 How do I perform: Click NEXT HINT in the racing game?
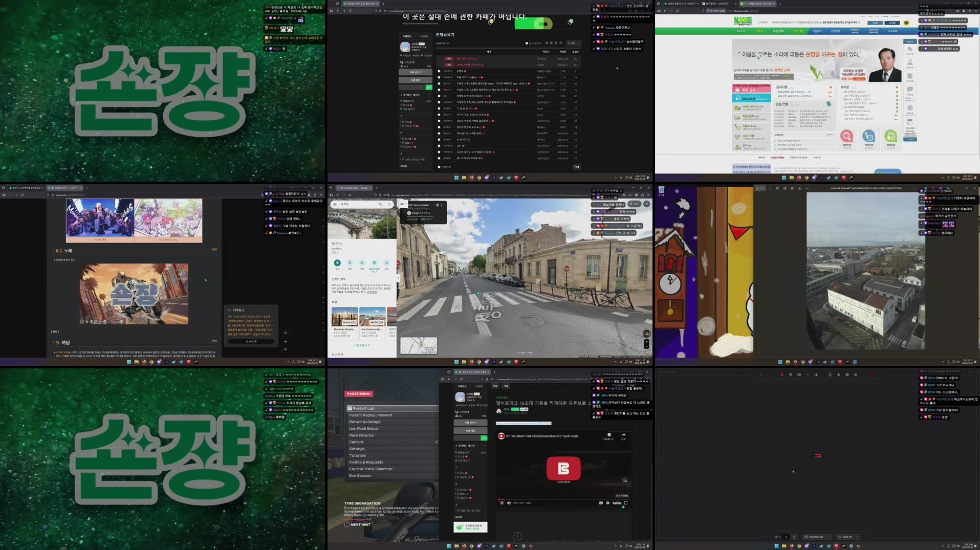pyautogui.click(x=360, y=524)
